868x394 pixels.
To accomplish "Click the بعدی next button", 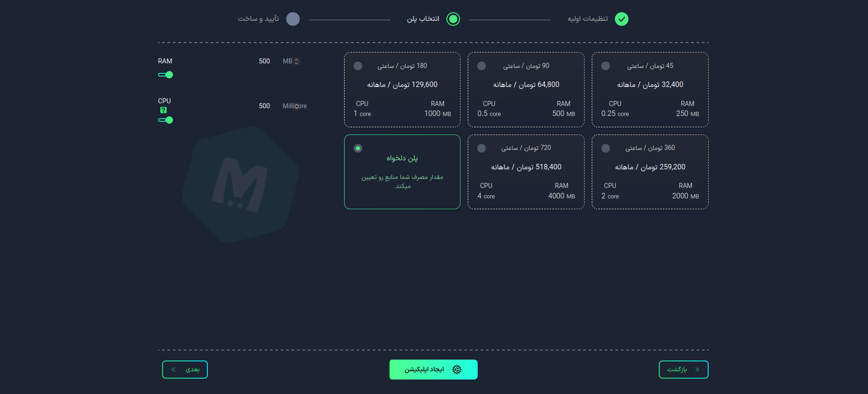I will 185,370.
